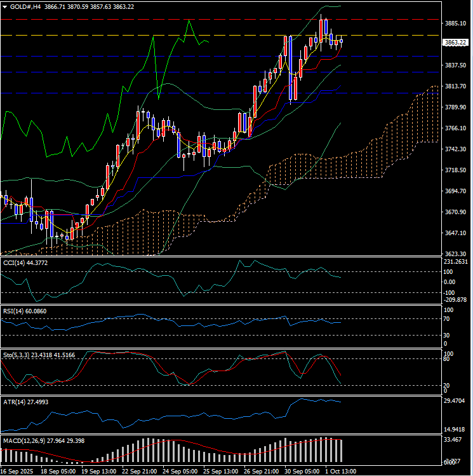The height and width of the screenshot is (476, 473).
Task: Click the 16 Sep 2025 date label
Action: 17,472
